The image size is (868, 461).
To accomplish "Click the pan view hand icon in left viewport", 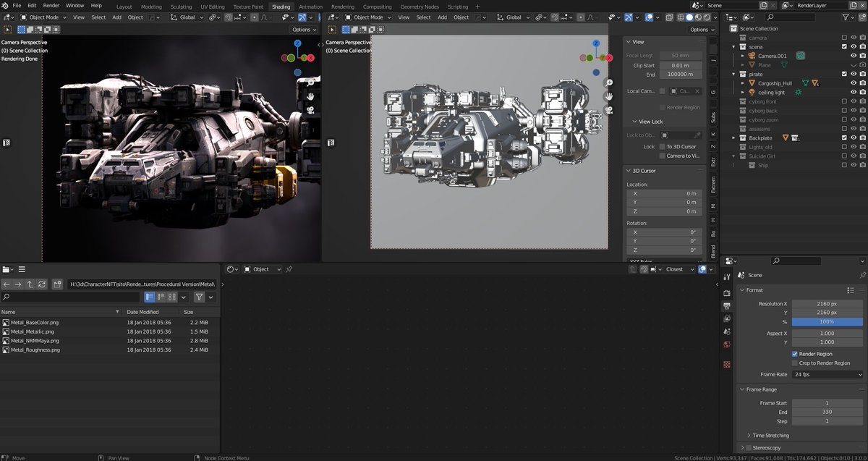I will click(x=310, y=96).
